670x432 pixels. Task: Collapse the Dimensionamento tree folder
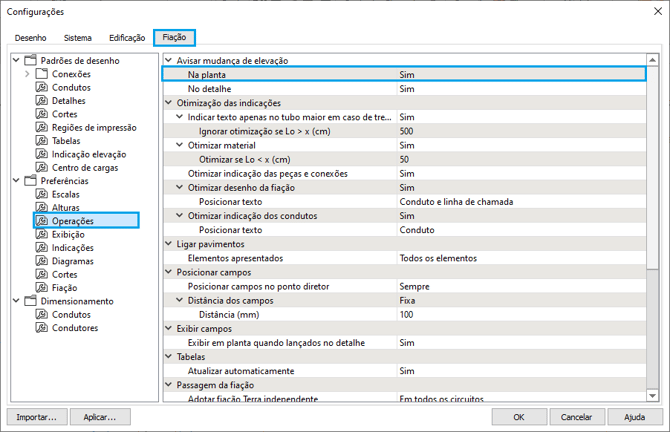click(x=15, y=301)
